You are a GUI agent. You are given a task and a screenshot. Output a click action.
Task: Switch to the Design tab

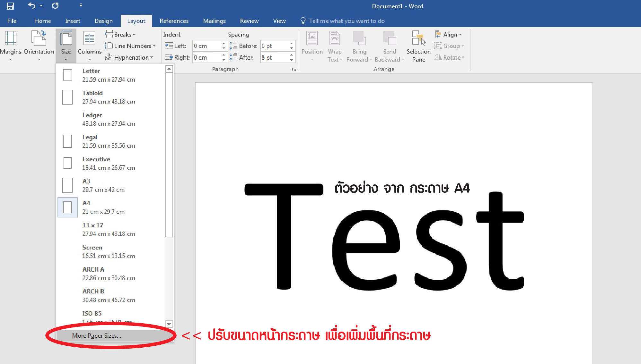pos(103,21)
